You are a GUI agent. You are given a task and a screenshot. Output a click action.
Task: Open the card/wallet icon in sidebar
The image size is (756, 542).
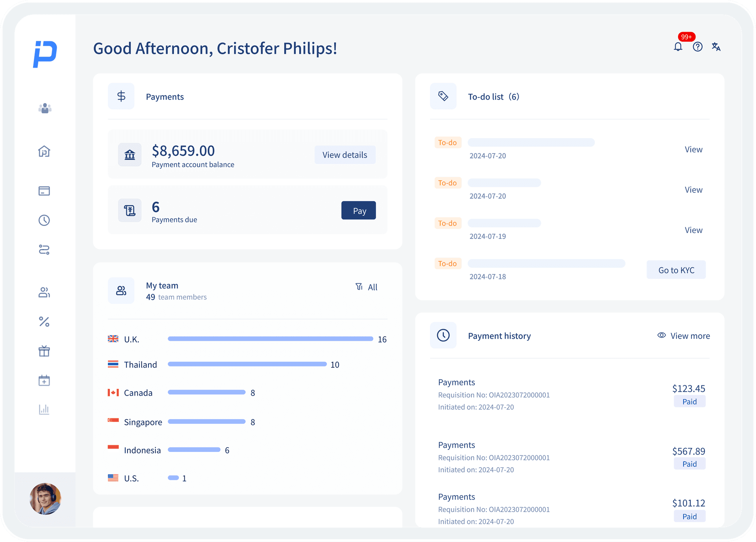(x=44, y=191)
